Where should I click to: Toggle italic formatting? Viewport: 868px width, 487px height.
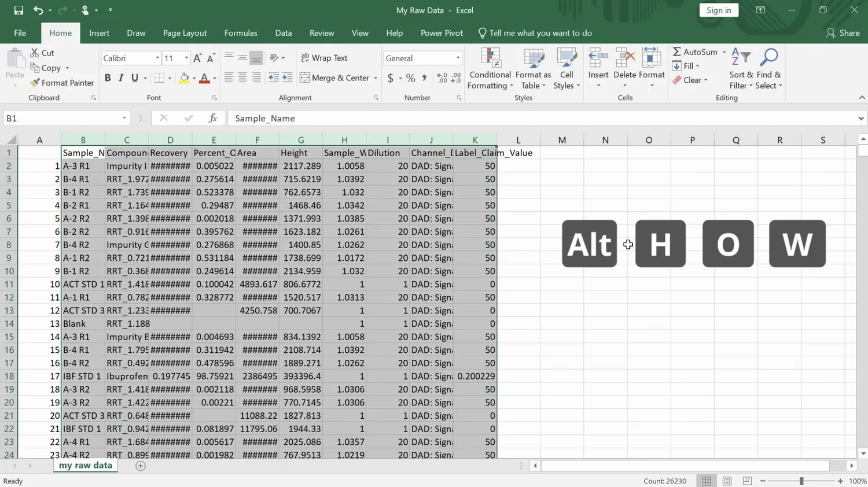120,77
